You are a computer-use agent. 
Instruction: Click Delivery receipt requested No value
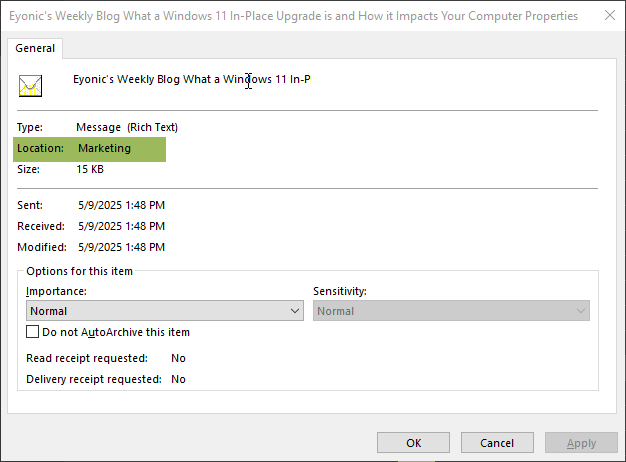click(178, 379)
